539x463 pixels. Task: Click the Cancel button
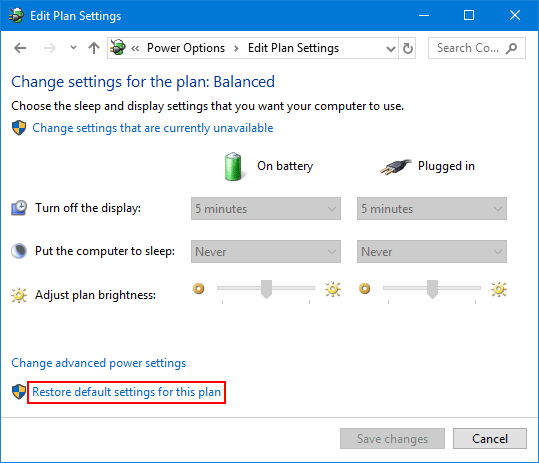click(490, 439)
